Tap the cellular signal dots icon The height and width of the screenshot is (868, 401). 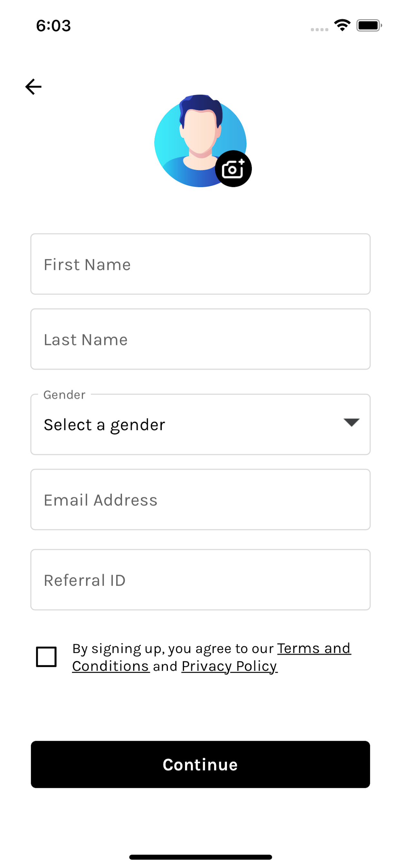click(x=319, y=30)
